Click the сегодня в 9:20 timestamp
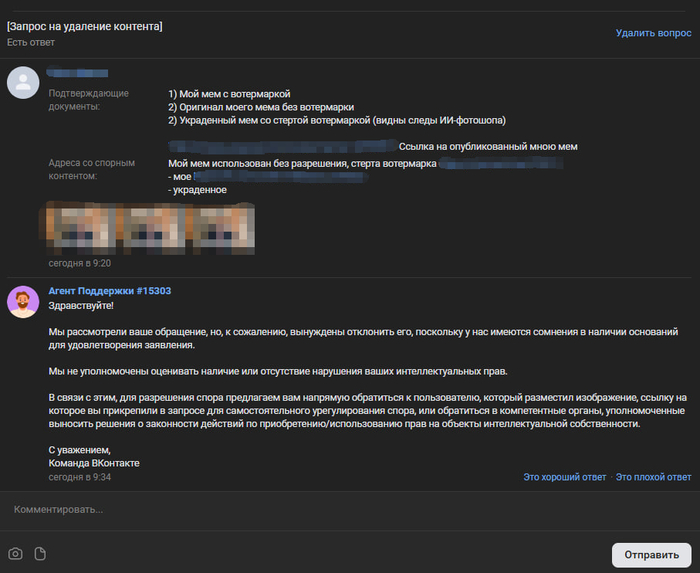 tap(80, 263)
